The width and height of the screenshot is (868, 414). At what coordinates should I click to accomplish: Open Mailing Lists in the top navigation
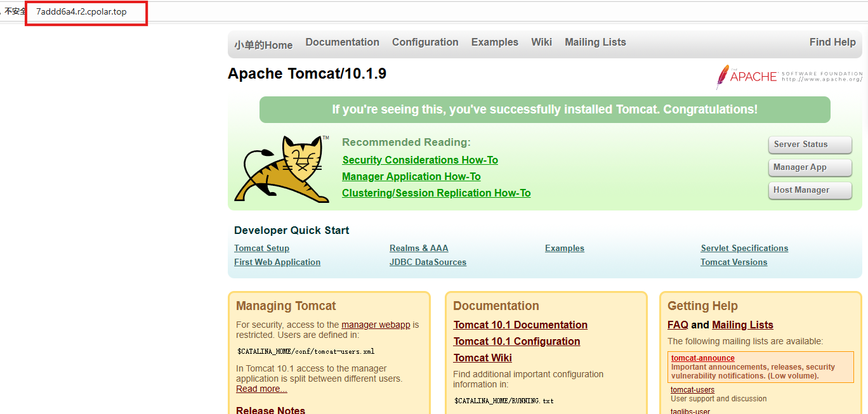[595, 42]
